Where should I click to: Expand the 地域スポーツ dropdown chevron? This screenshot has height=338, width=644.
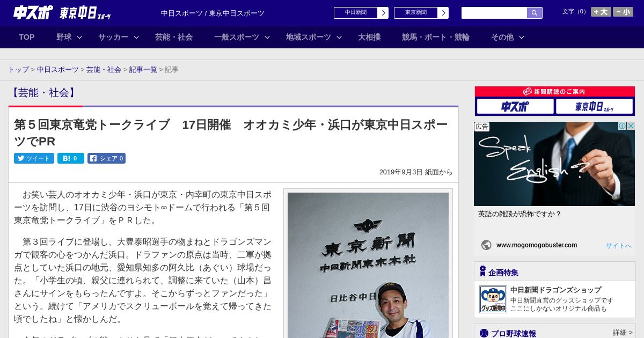pos(339,37)
